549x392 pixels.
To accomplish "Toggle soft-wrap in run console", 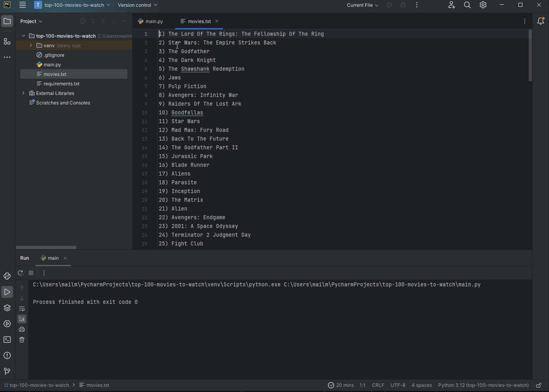I will point(22,309).
